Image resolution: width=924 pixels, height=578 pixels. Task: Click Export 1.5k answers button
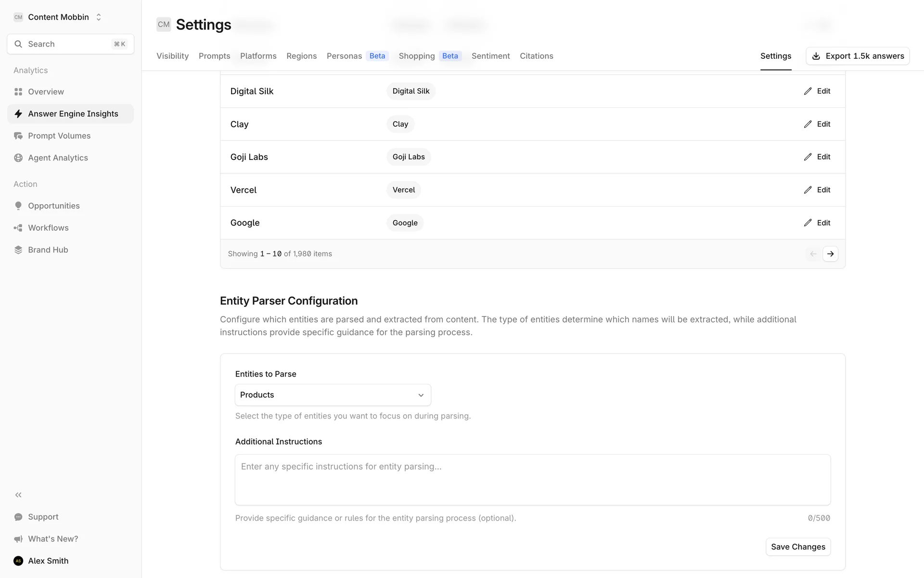[x=858, y=56]
